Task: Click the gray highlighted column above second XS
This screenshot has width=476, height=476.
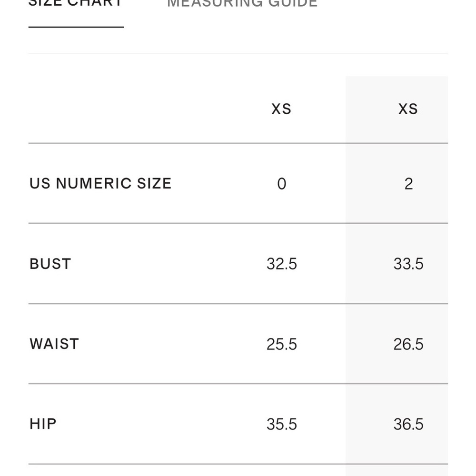Action: (x=397, y=86)
